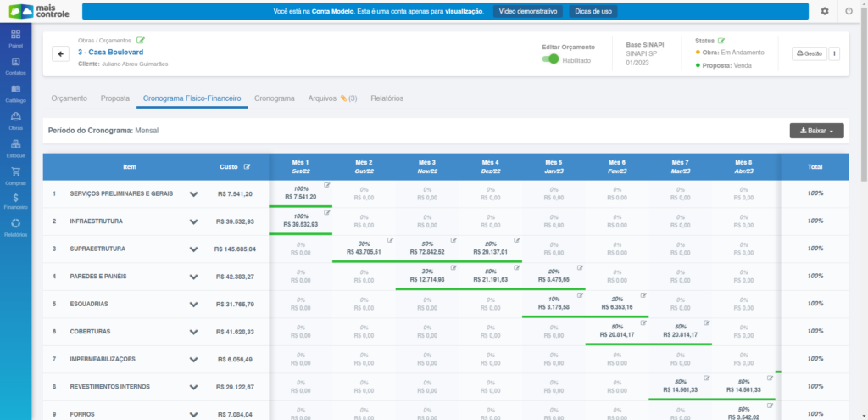Edit the Status pencil icon

(721, 41)
